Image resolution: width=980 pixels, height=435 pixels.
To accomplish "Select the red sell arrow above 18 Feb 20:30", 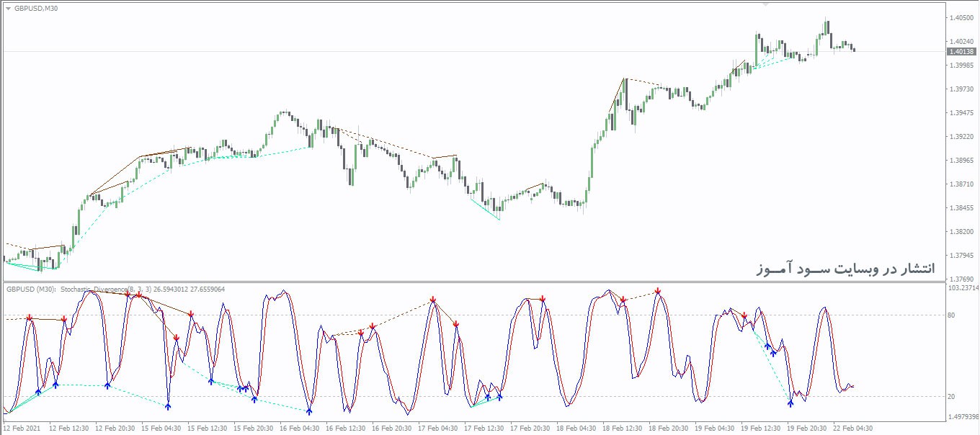I will tap(658, 292).
